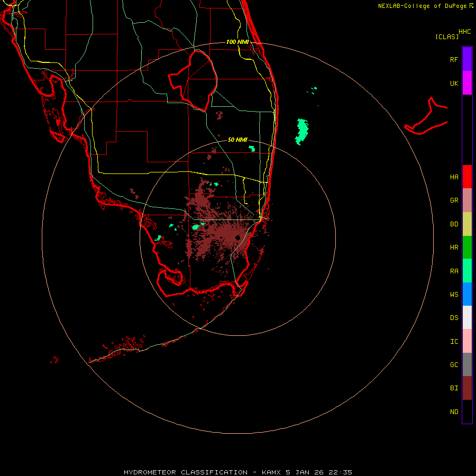Click the [CLAS] units label
Viewport: 476px width, 476px height.
447,37
